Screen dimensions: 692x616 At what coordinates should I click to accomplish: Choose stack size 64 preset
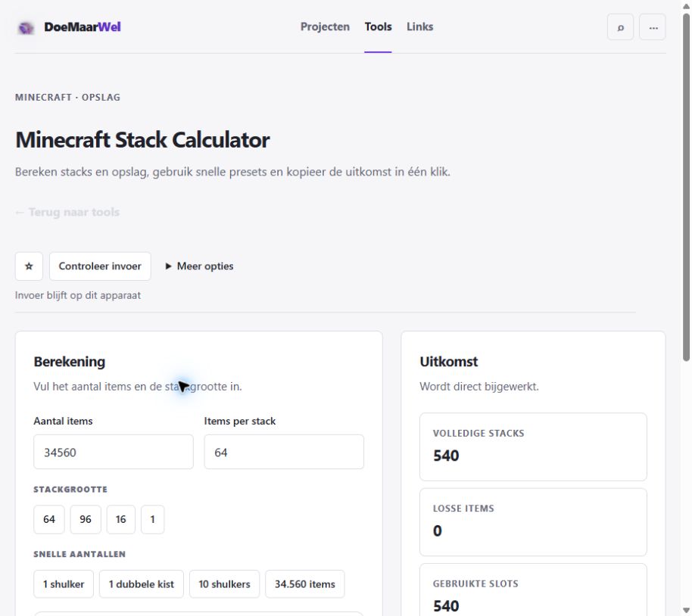click(49, 519)
